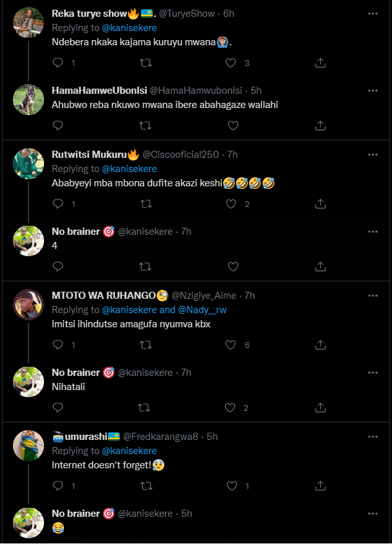Retweet the 'Internet doesn't forget!' tweet
Screen dimensions: 392x544
[x=146, y=486]
